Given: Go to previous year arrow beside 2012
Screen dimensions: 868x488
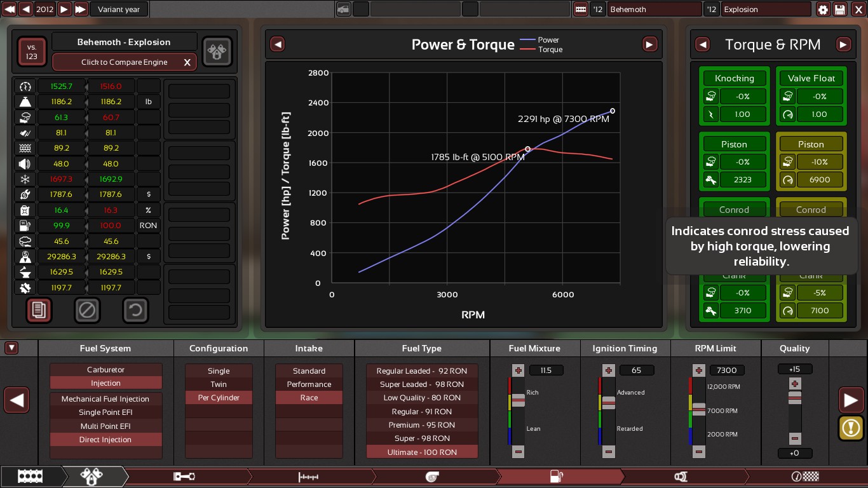Looking at the screenshot, I should tap(26, 9).
